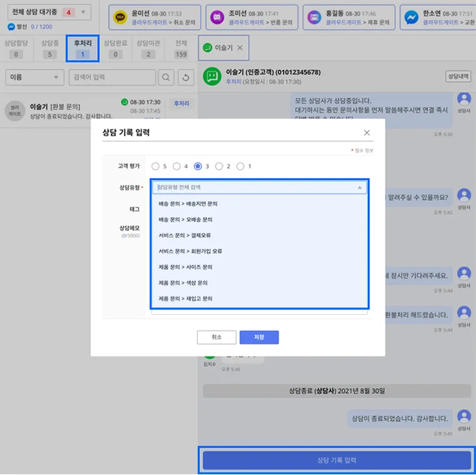Click 셀러게이트 avatar on 이슬기 row
Viewport: 476px width, 475px height.
[x=15, y=110]
